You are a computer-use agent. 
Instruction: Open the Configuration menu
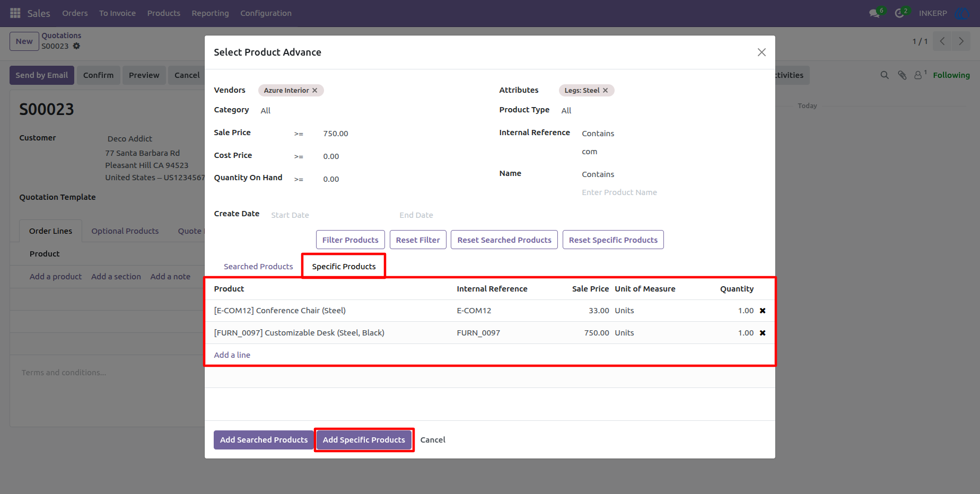pos(266,13)
